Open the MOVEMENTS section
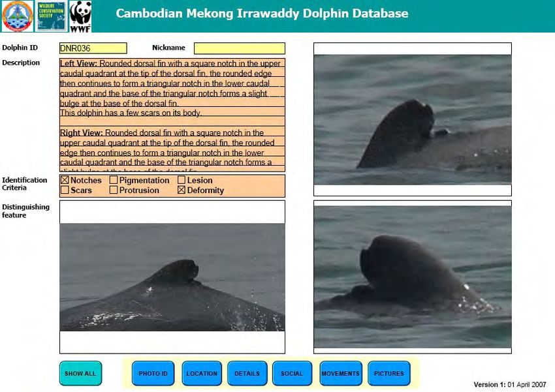Screen dimensions: 555x392 (x=340, y=374)
